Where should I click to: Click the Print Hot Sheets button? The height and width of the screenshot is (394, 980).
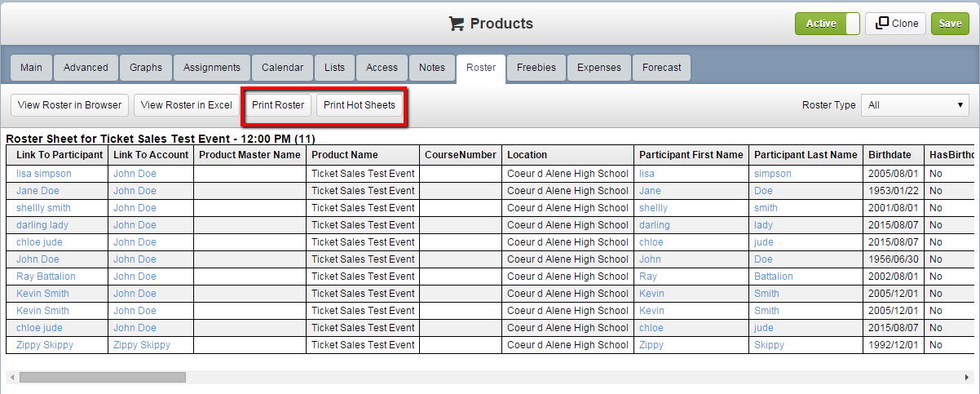point(360,104)
